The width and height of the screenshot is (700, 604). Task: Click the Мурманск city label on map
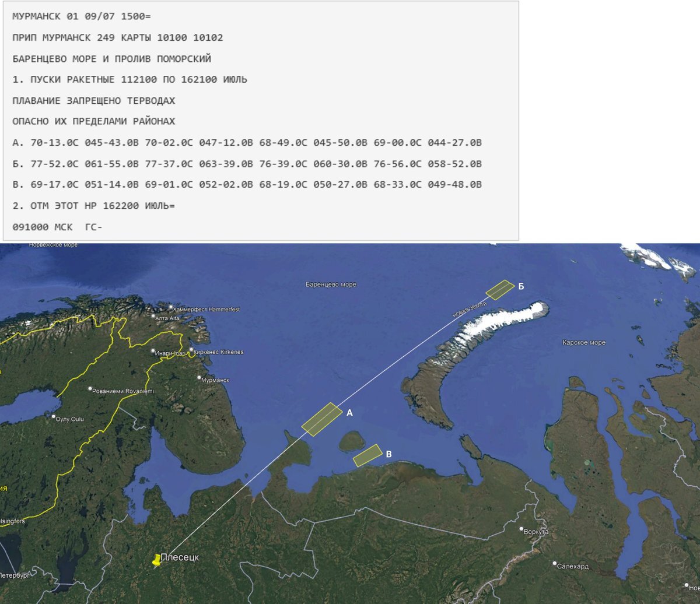(x=215, y=380)
